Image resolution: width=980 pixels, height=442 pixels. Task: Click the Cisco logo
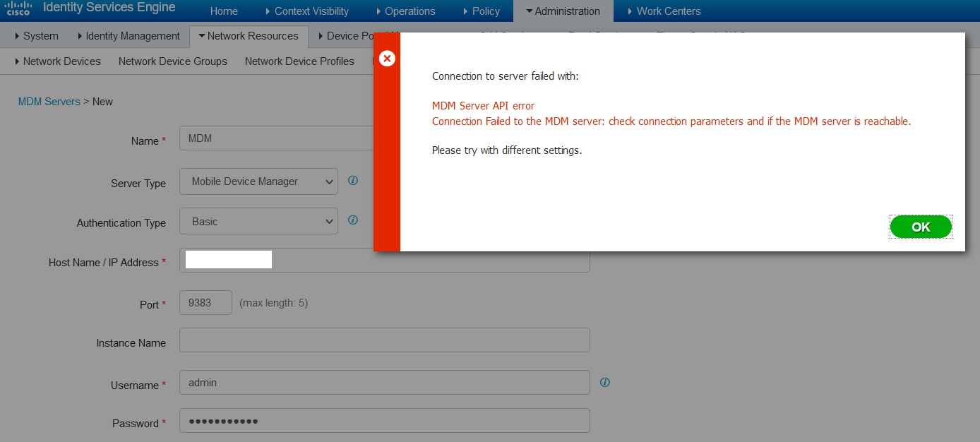click(18, 8)
